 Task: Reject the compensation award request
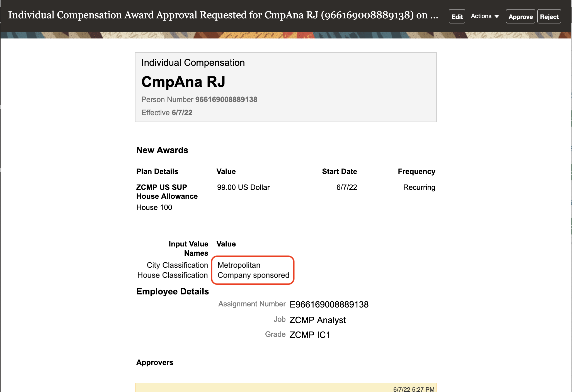tap(549, 17)
